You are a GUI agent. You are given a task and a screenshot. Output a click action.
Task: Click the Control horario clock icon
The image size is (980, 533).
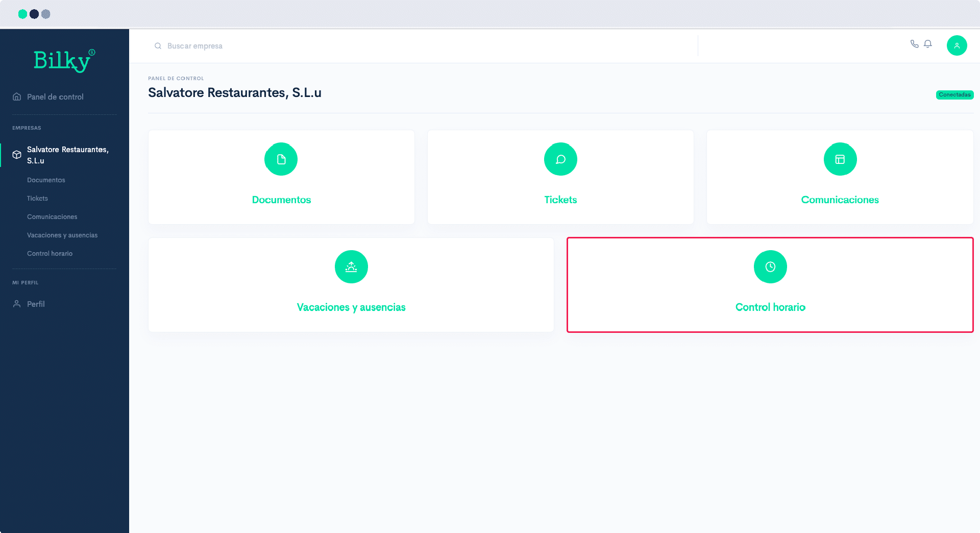770,267
